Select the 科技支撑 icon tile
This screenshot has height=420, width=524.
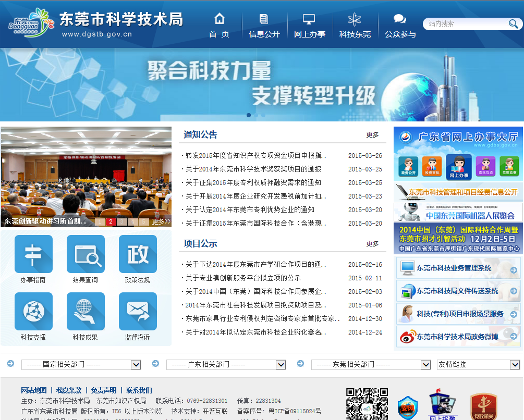point(33,311)
